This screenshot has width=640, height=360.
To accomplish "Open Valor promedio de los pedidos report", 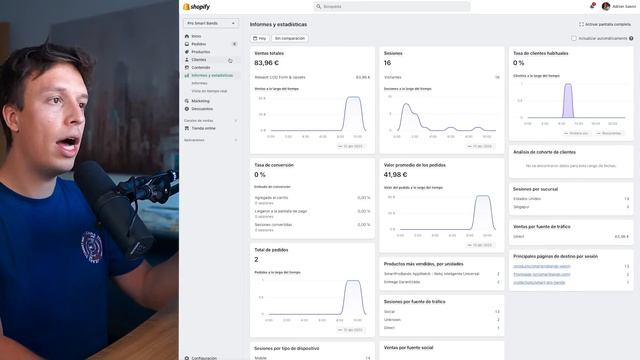I will pos(415,165).
